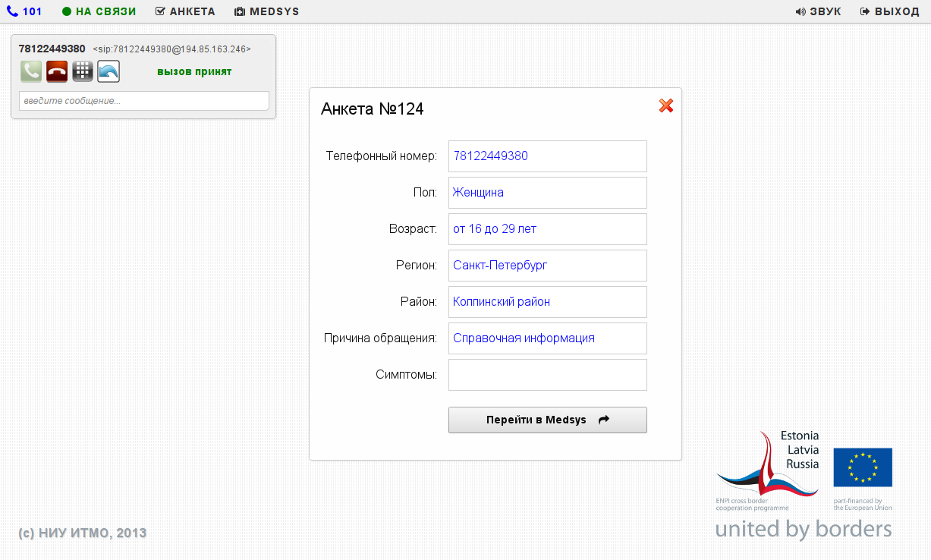Open Причина обращения dropdown
931x560 pixels.
pos(547,338)
